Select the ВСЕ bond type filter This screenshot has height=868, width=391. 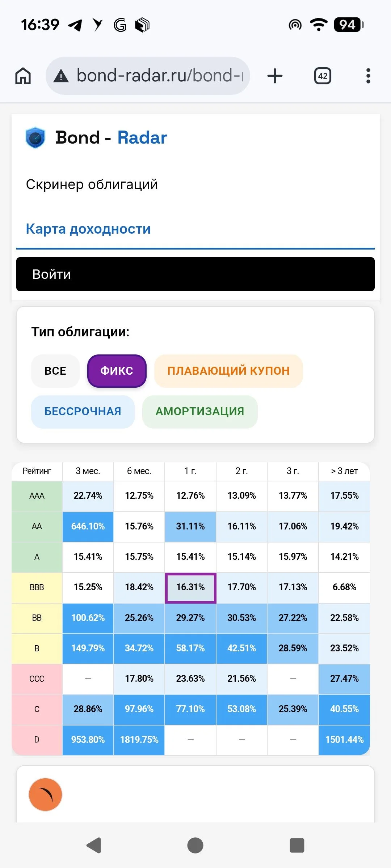[x=55, y=371]
